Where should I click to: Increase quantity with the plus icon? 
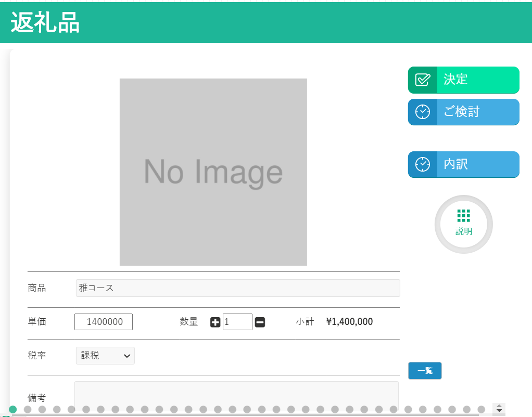point(215,322)
